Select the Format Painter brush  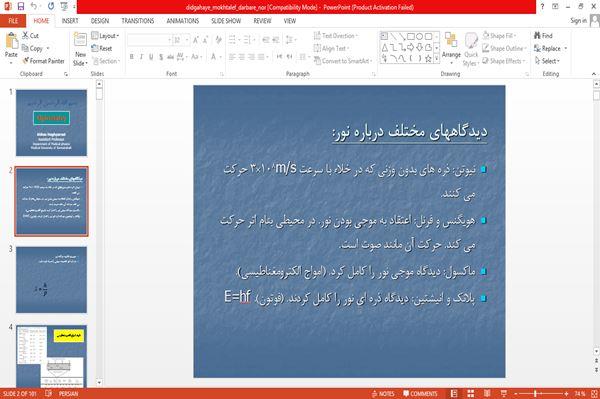(26, 61)
